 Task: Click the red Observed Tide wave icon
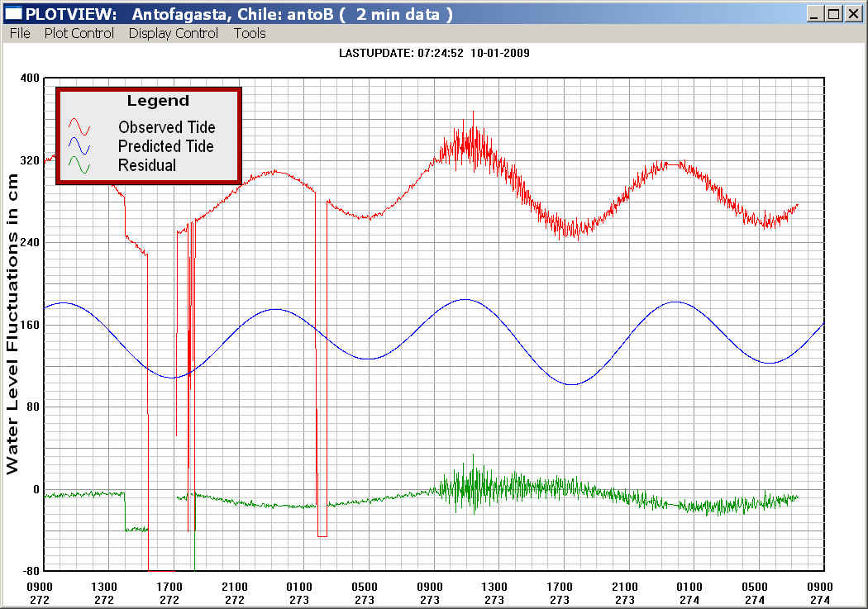click(x=79, y=127)
